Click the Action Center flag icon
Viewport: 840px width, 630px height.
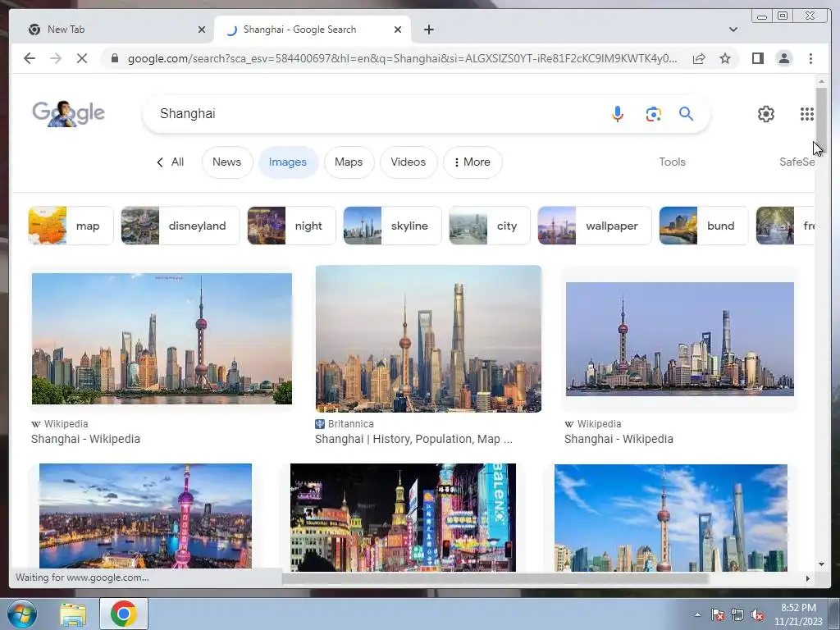pos(717,614)
